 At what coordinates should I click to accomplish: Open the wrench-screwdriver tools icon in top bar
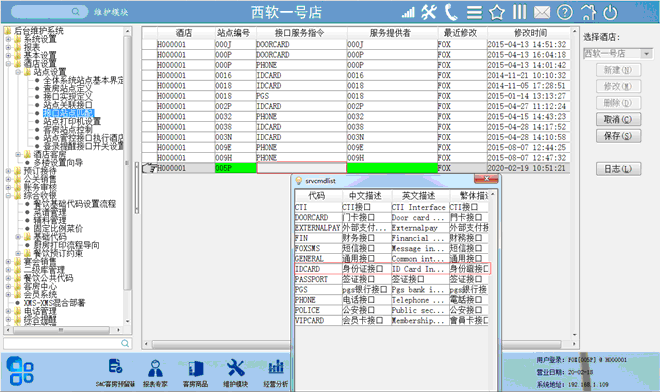[429, 12]
